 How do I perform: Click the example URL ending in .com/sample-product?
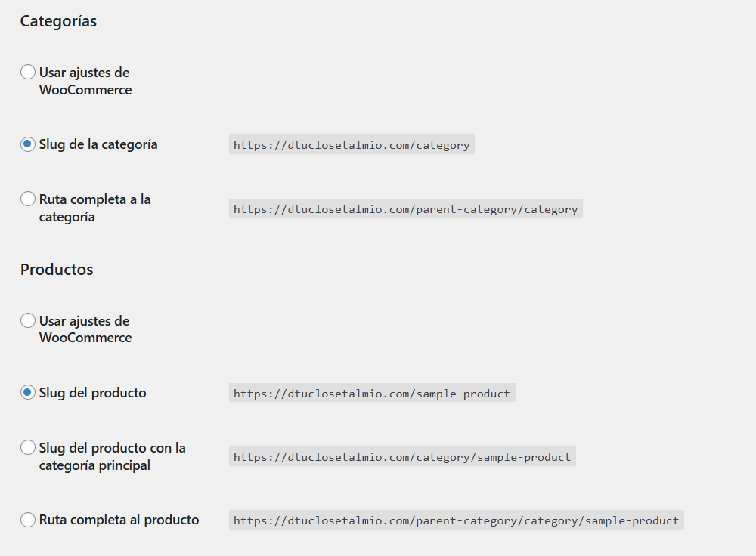click(x=372, y=394)
